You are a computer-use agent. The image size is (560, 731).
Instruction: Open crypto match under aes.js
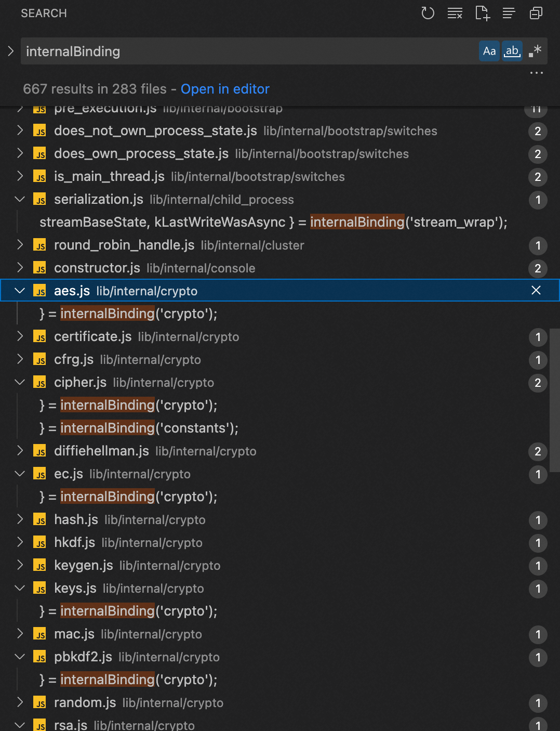pos(128,314)
